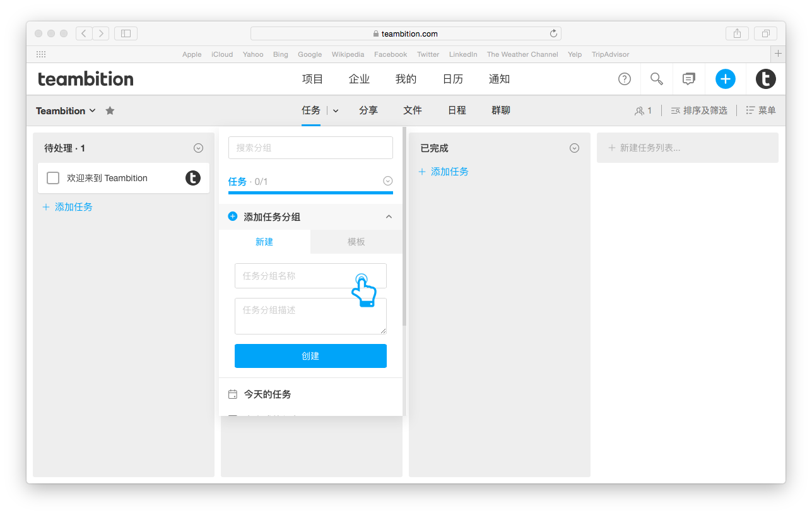Open The Weather Channel bookmark
Viewport: 812px width, 515px height.
click(x=522, y=54)
